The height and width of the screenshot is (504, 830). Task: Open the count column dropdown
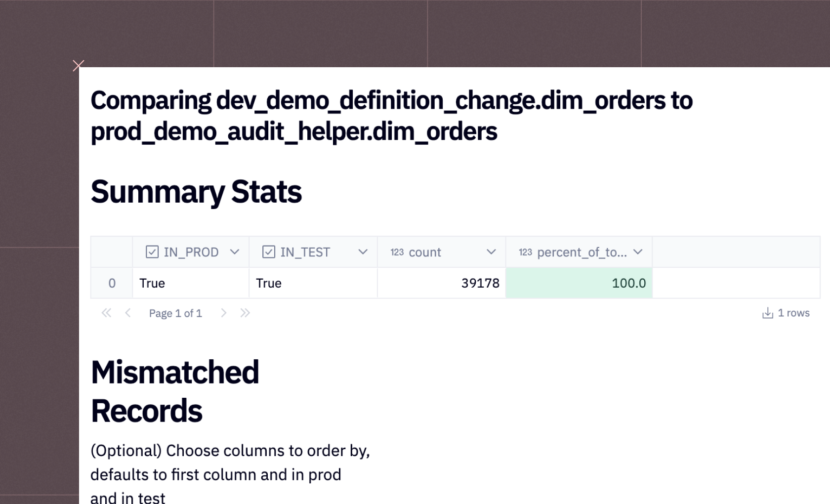coord(491,252)
